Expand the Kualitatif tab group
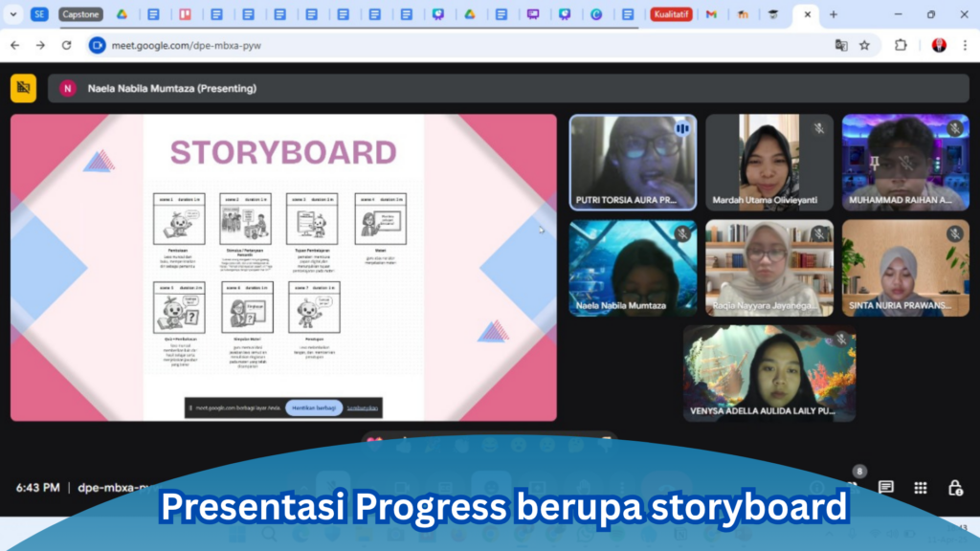980x551 pixels. pyautogui.click(x=673, y=14)
